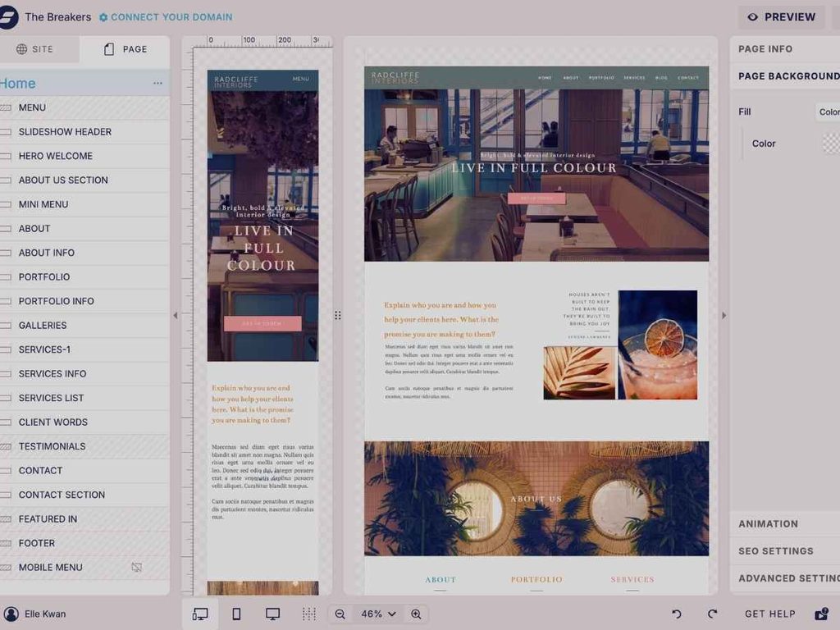Screen dimensions: 840x630
Task: Click the eye icon in Preview
Action: pos(753,17)
